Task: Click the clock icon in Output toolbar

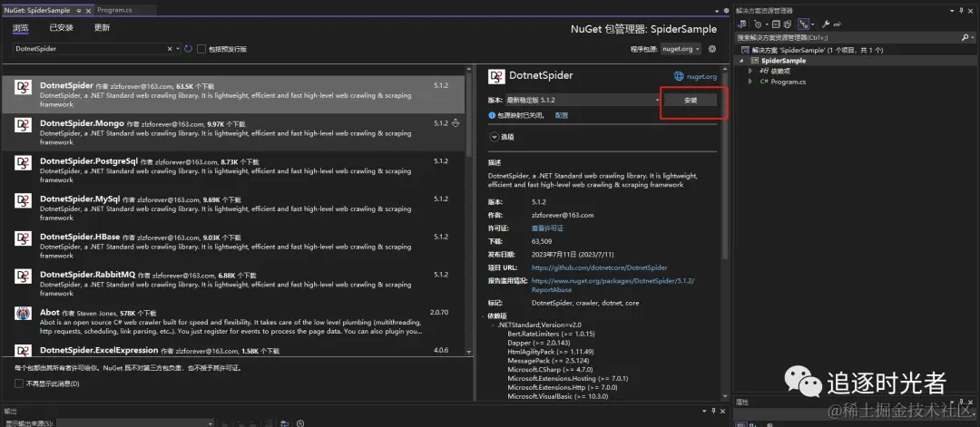Action: pos(300,423)
